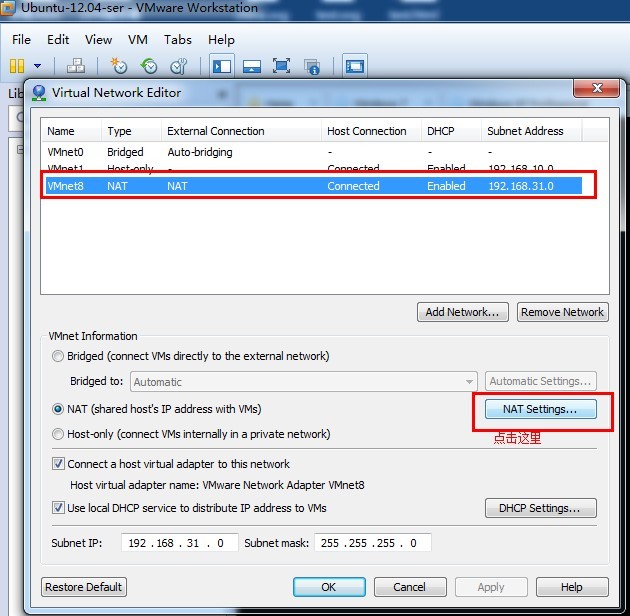Open the View menu

click(98, 39)
